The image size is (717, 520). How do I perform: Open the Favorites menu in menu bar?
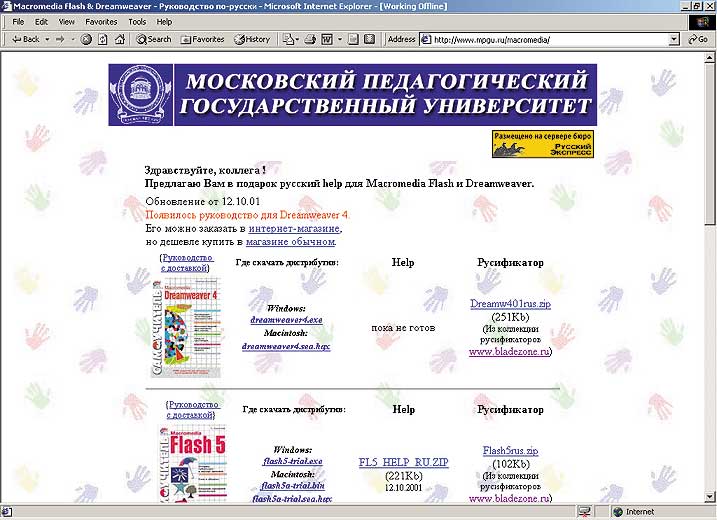pos(101,21)
